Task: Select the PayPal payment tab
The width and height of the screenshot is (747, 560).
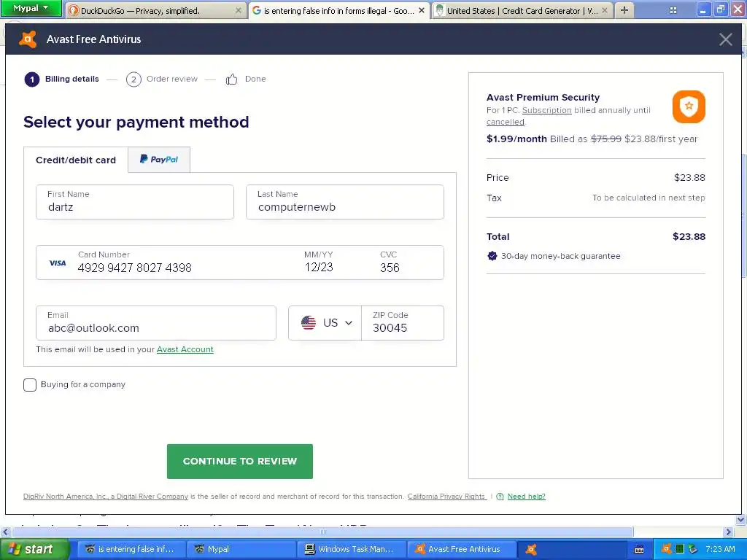Action: point(158,160)
